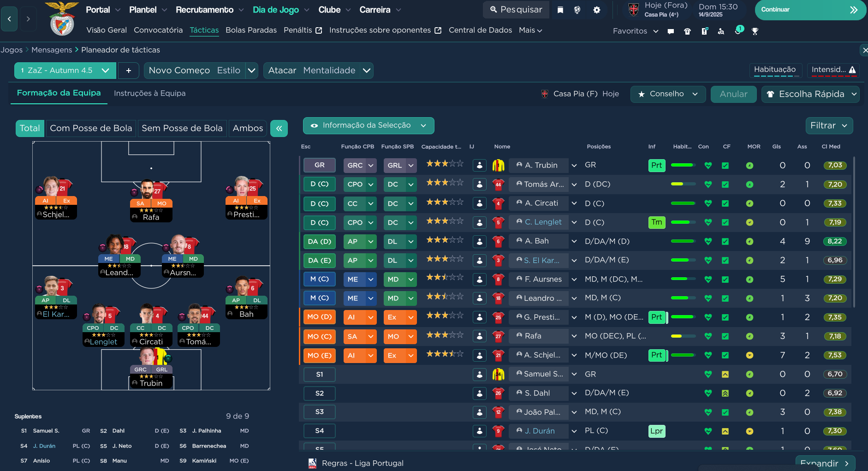Open the scouting search-person shortcut icon
The width and height of the screenshot is (868, 471).
(721, 31)
